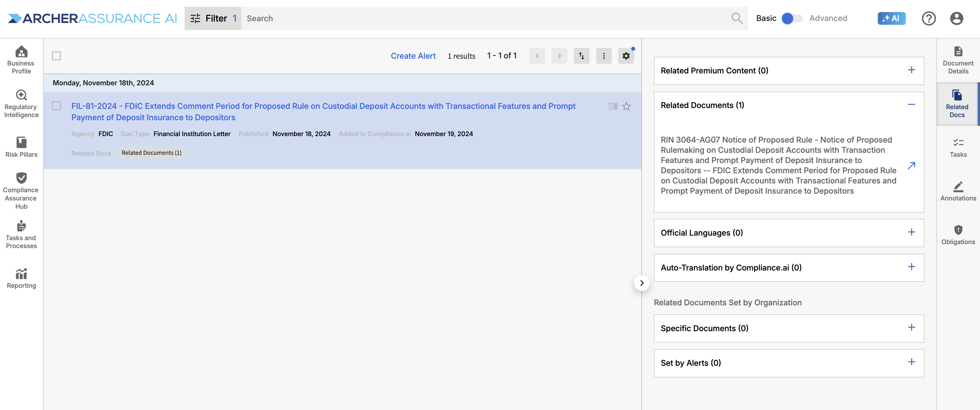Open the AI assistant button
Image resolution: width=980 pixels, height=410 pixels.
[891, 18]
